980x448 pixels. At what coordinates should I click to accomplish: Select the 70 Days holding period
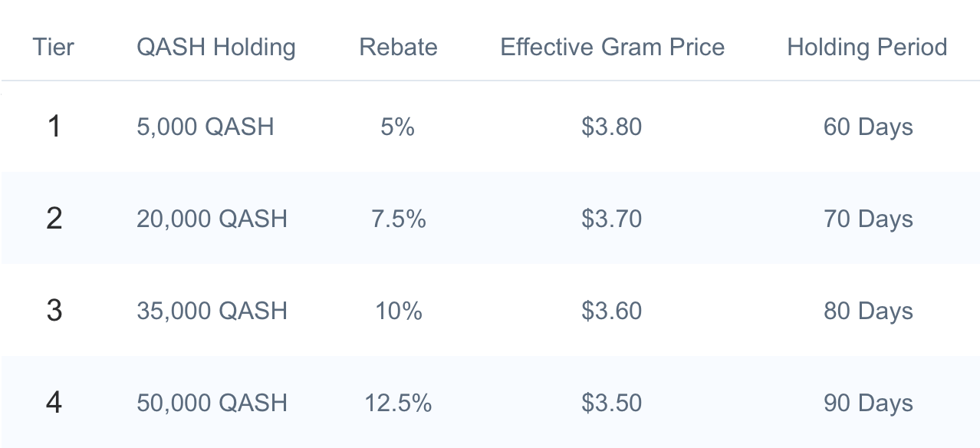pyautogui.click(x=868, y=219)
